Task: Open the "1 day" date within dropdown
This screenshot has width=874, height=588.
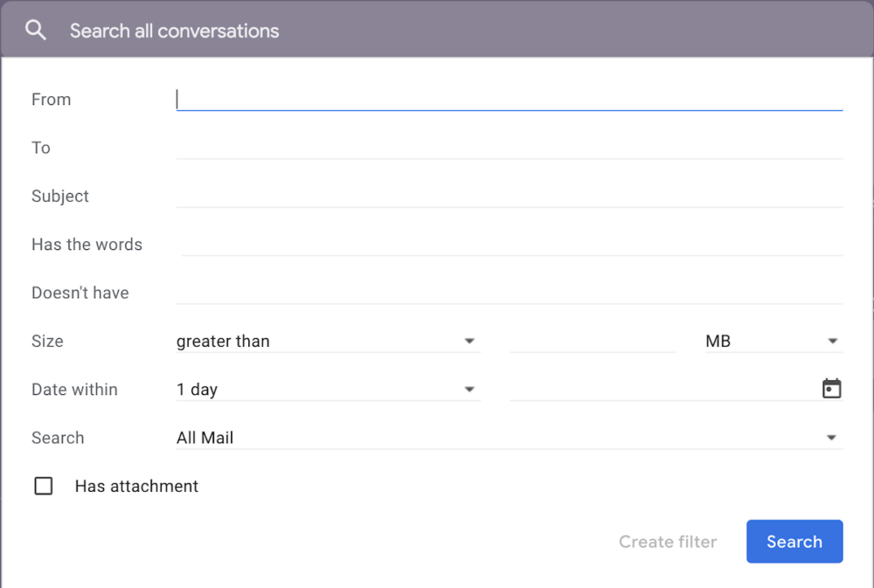Action: point(328,389)
